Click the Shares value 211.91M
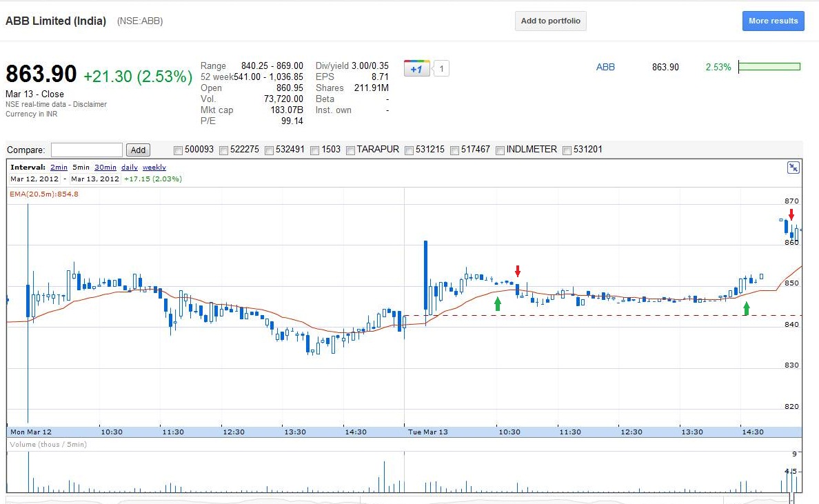 (x=372, y=88)
